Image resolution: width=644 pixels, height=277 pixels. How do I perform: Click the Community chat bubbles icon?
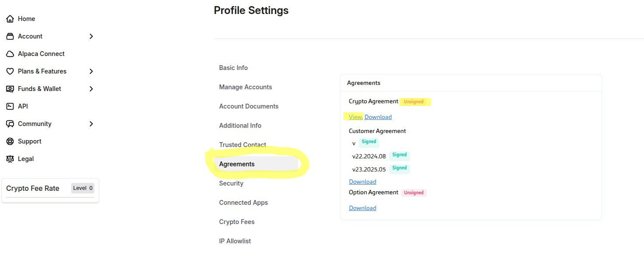[10, 124]
